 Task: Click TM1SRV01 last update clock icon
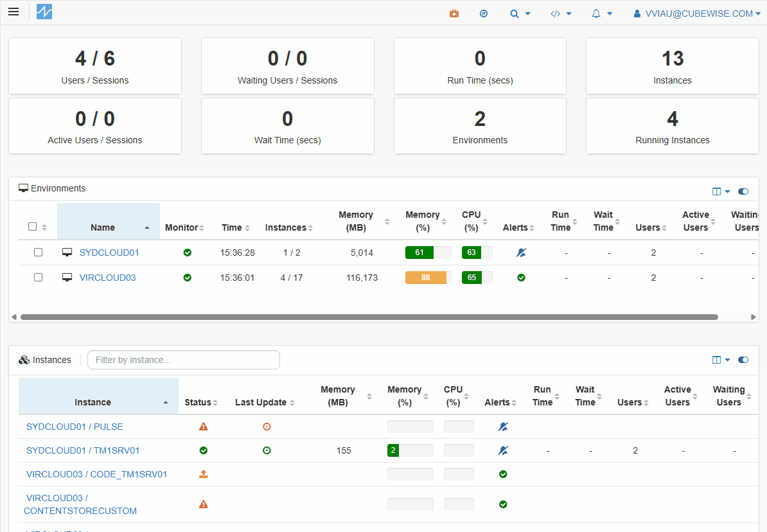click(x=267, y=450)
